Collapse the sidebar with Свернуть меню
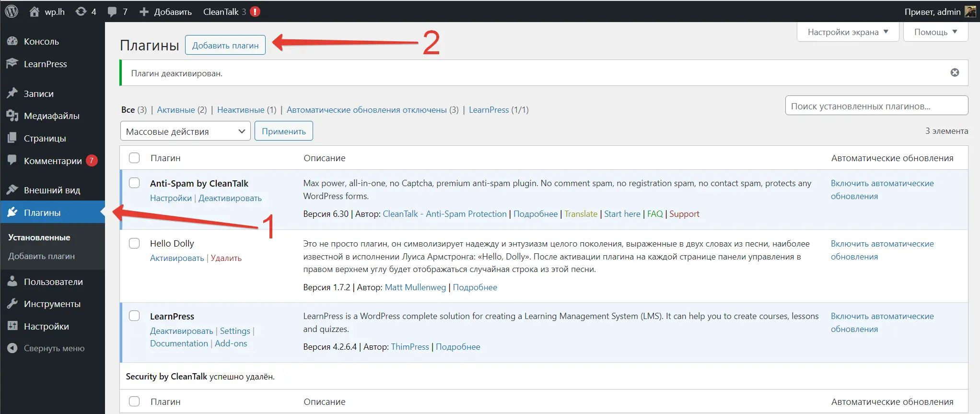This screenshot has height=414, width=980. point(54,348)
